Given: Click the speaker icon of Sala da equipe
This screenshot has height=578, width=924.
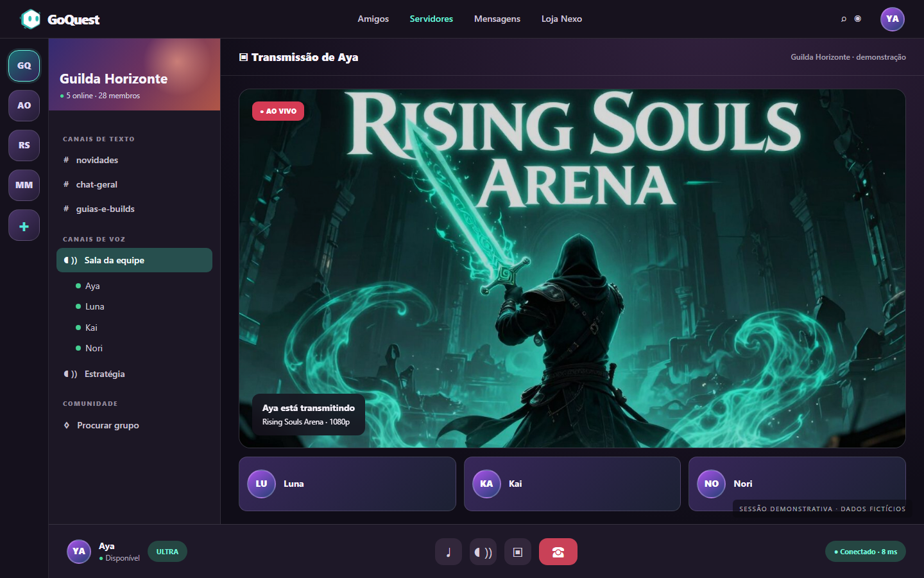Looking at the screenshot, I should tap(71, 260).
